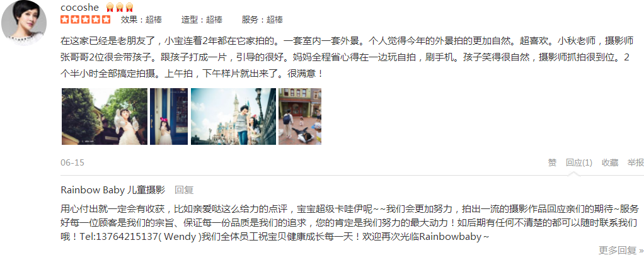
Task: Click the third orange rating star
Action: (86, 20)
